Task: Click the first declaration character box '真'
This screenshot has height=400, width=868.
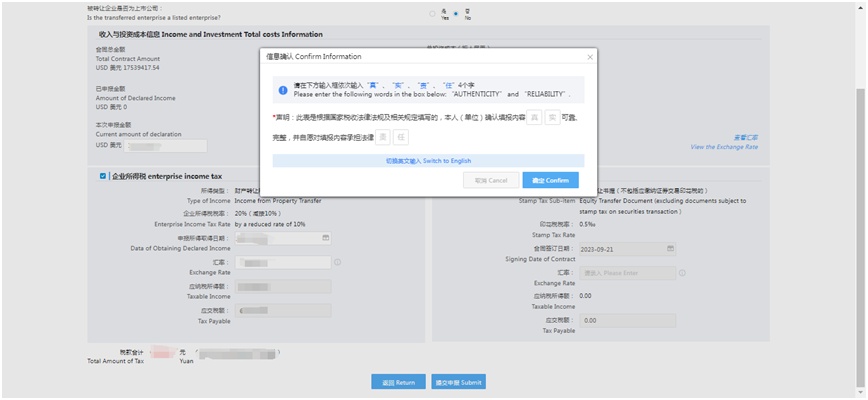Action: [535, 117]
